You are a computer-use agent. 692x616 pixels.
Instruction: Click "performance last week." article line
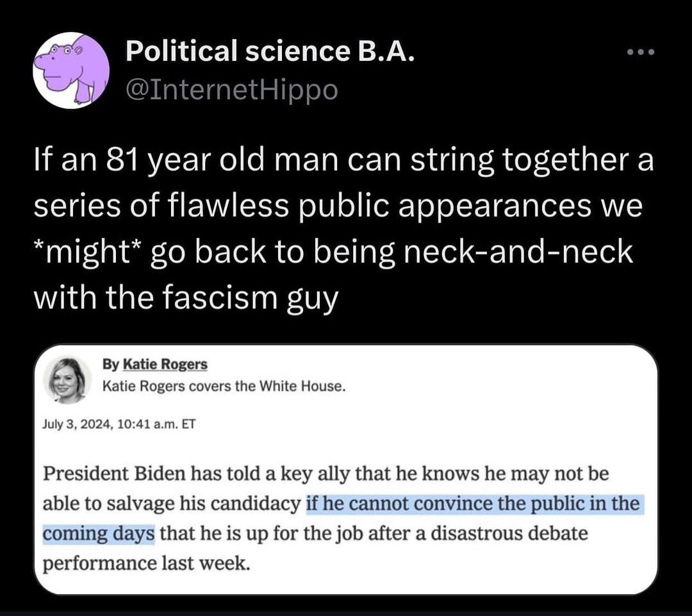coord(144,563)
